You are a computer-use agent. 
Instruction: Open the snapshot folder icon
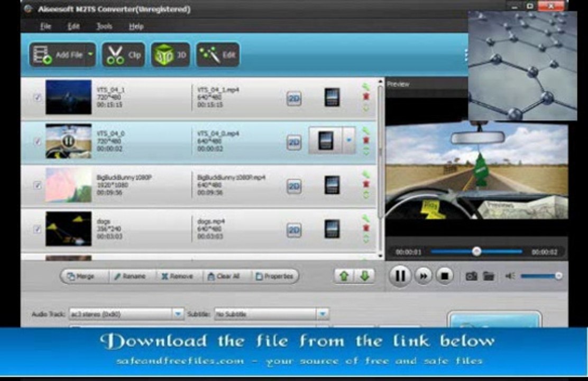(489, 276)
